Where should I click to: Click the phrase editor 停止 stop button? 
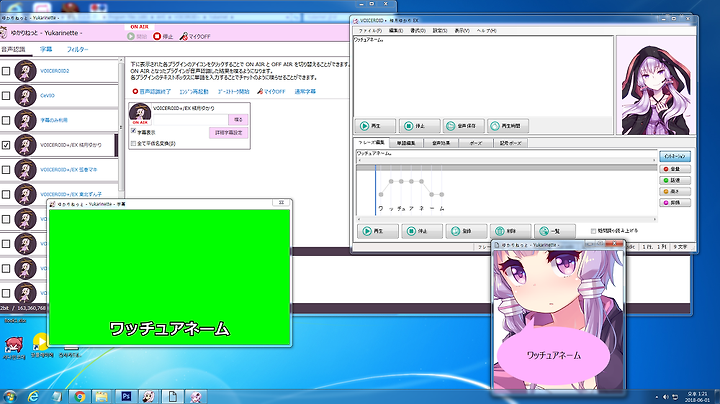click(422, 231)
